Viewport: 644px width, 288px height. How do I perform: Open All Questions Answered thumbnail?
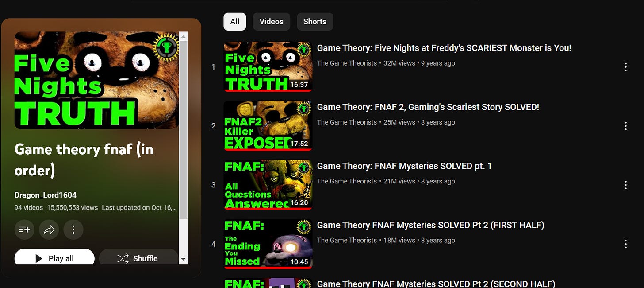click(x=268, y=185)
